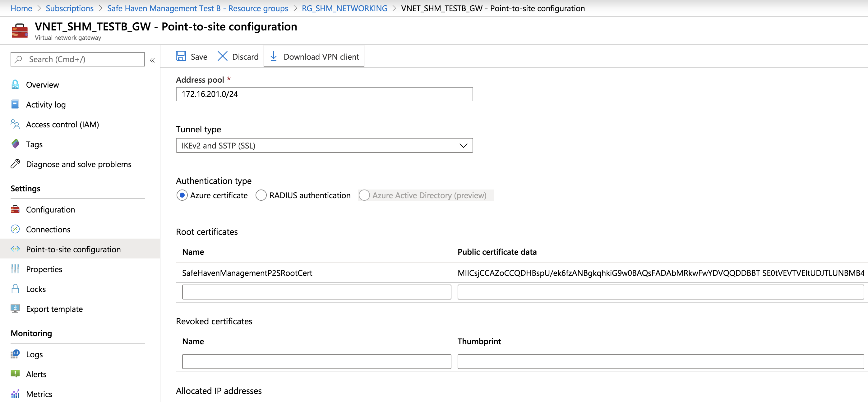Click empty root certificate Name field
Viewport: 868px width, 402px height.
316,292
